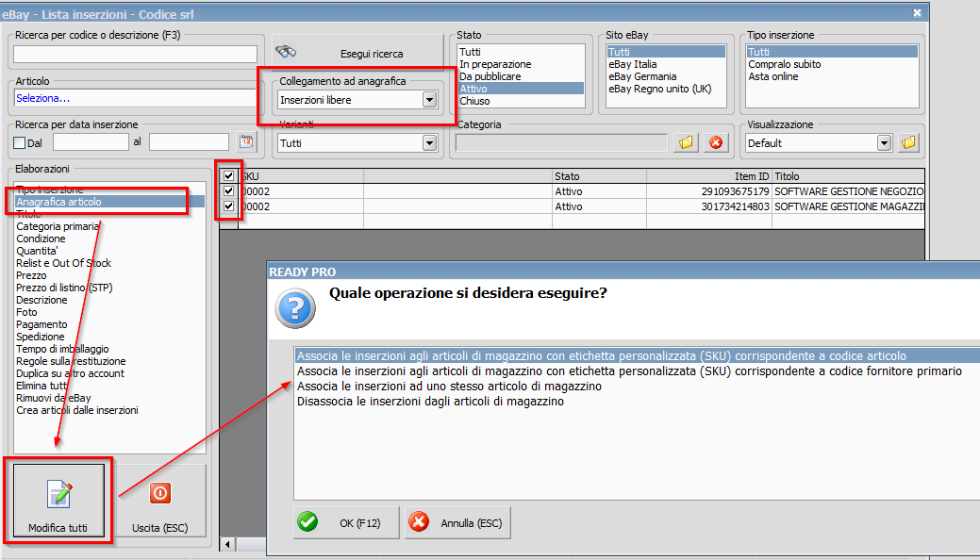Open the calendar date picker icon
Screen dimensions: 980x560
point(246,141)
